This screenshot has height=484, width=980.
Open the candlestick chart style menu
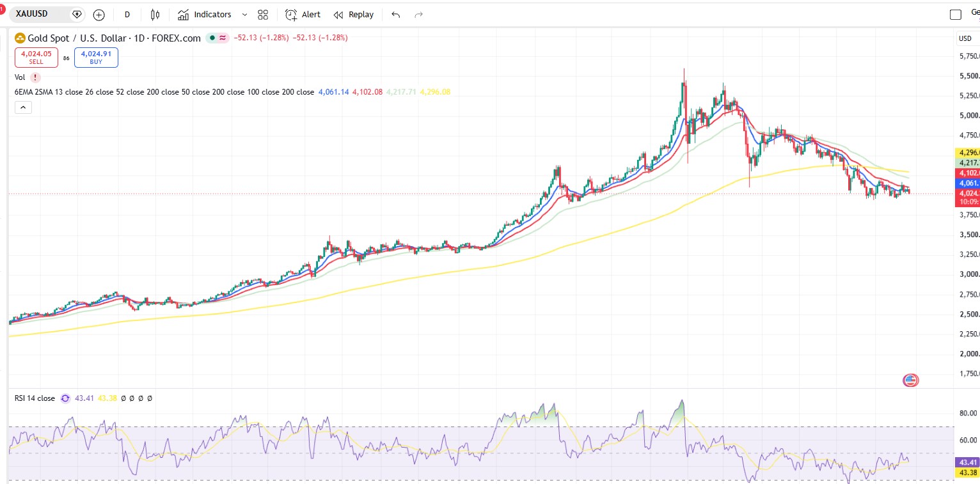155,14
